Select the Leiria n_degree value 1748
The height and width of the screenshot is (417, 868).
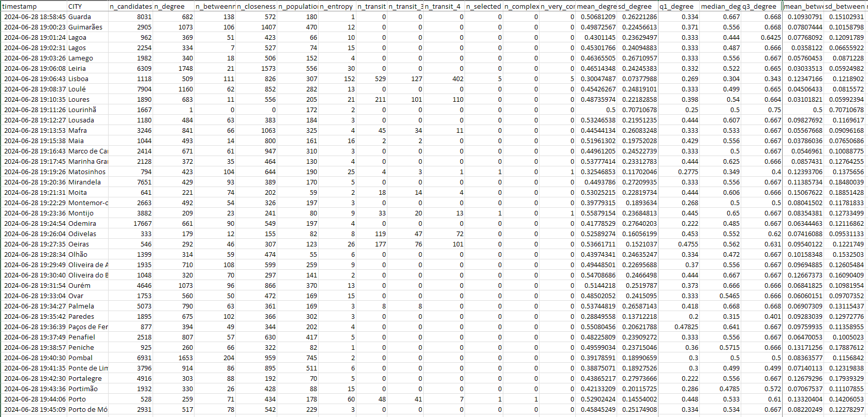click(174, 69)
